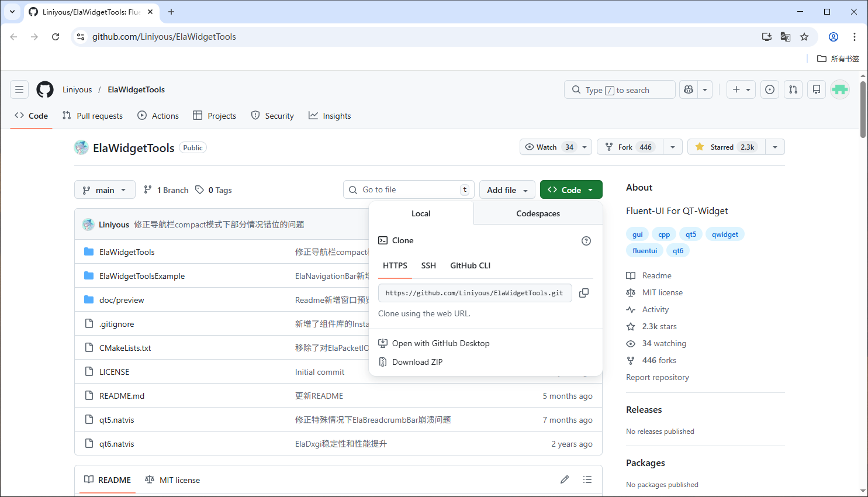
Task: Select the Local tab in the clone popup
Action: click(421, 213)
